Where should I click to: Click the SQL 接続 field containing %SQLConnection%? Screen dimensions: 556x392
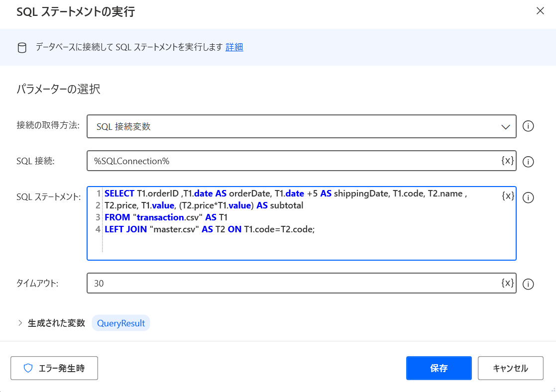(x=302, y=161)
